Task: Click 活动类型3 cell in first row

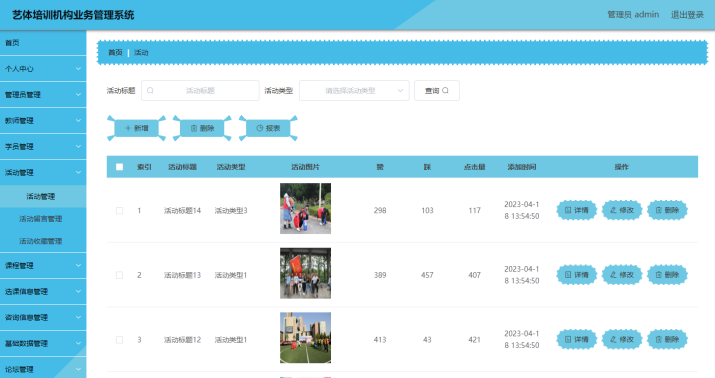Action: click(x=231, y=211)
